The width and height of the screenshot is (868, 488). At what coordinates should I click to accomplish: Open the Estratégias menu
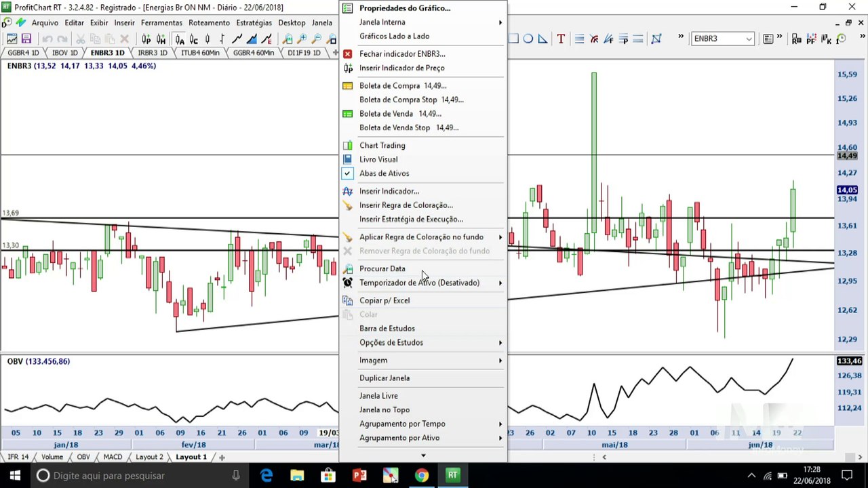pyautogui.click(x=254, y=23)
